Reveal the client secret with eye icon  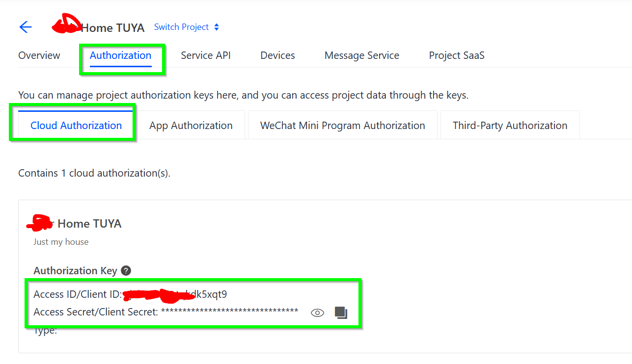pyautogui.click(x=318, y=312)
